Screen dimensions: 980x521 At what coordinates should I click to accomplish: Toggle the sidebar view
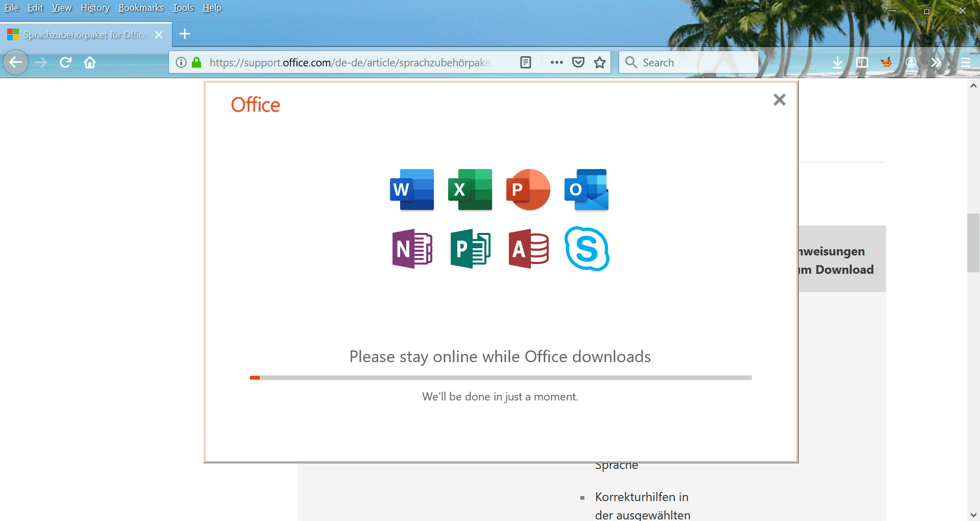(x=862, y=62)
